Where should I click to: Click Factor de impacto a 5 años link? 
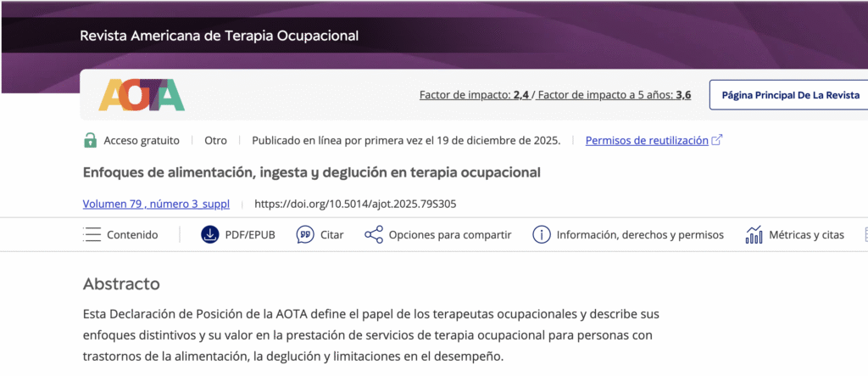tap(615, 95)
